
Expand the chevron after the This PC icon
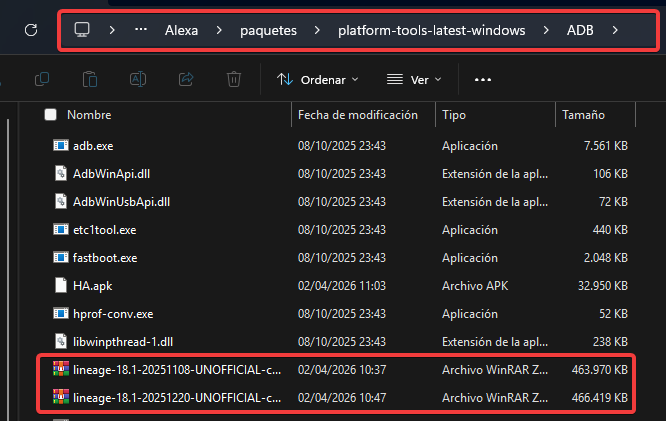112,30
